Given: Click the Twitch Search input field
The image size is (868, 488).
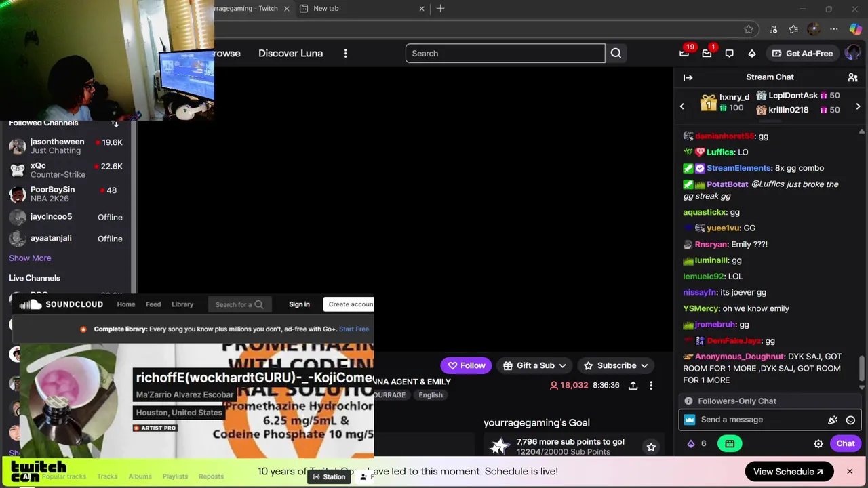Looking at the screenshot, I should point(505,54).
